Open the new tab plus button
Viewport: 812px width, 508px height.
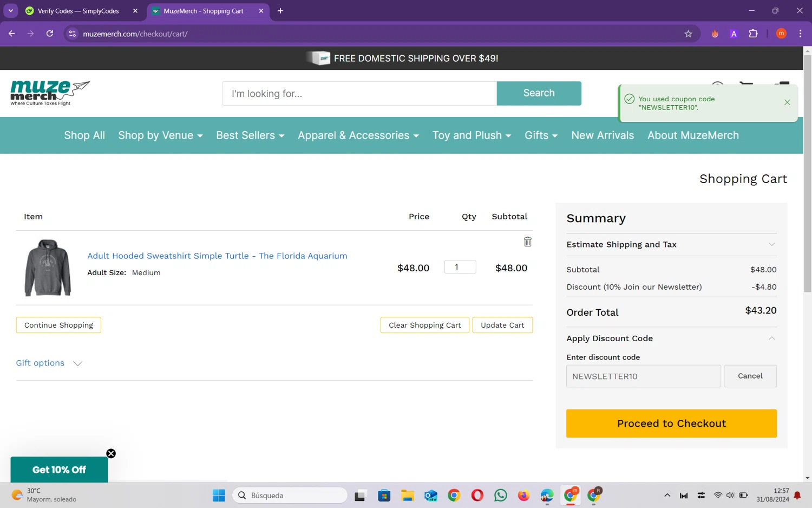(280, 11)
